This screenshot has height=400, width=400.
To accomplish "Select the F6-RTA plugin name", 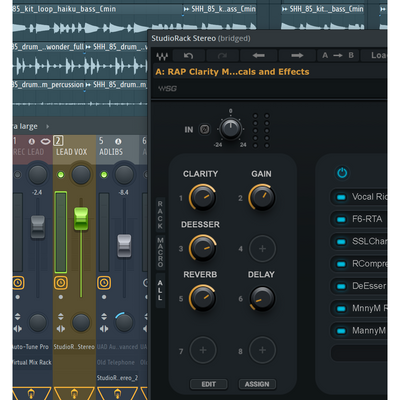I will tap(367, 219).
